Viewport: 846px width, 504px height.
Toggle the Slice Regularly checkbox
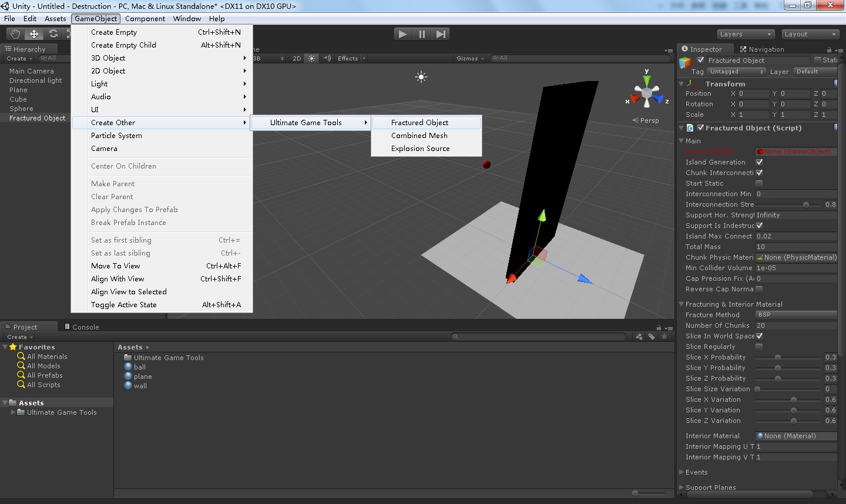click(759, 347)
